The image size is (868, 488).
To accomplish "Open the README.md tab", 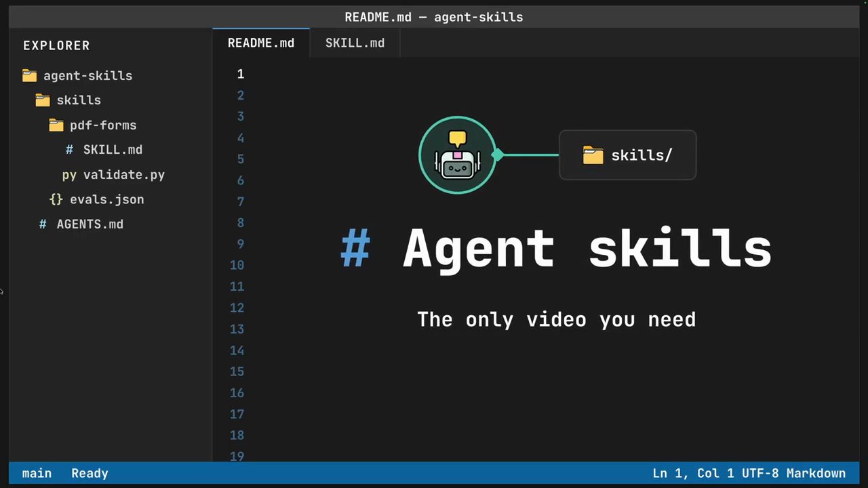I will pyautogui.click(x=261, y=43).
